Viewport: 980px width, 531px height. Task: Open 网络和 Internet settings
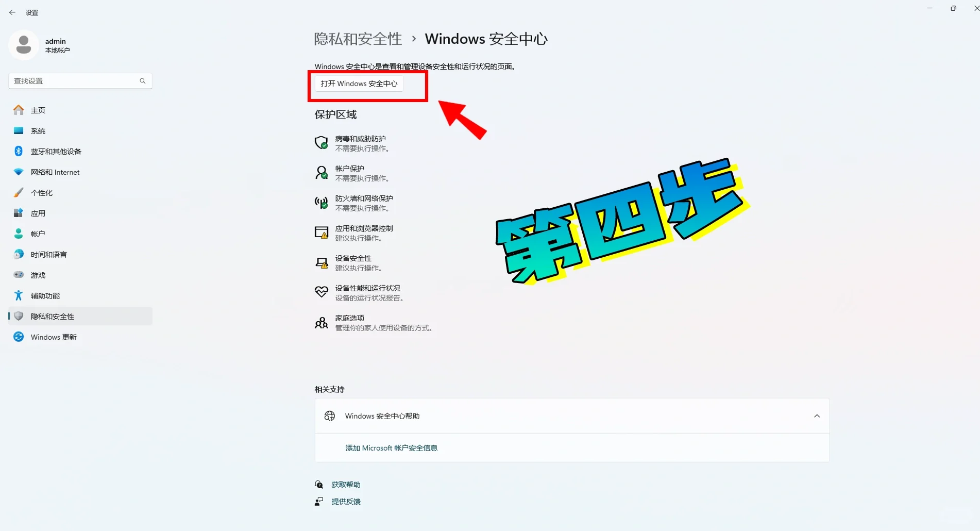55,172
